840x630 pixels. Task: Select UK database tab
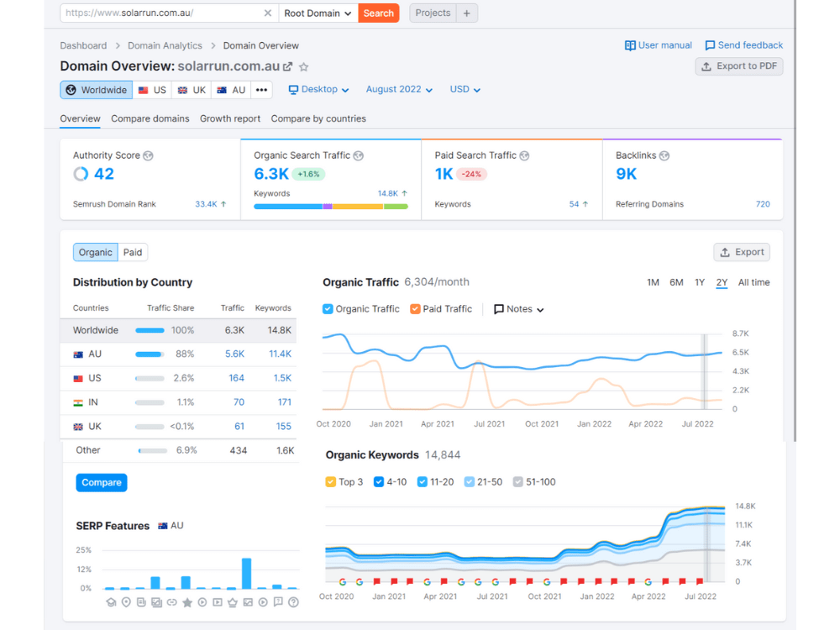pos(192,90)
